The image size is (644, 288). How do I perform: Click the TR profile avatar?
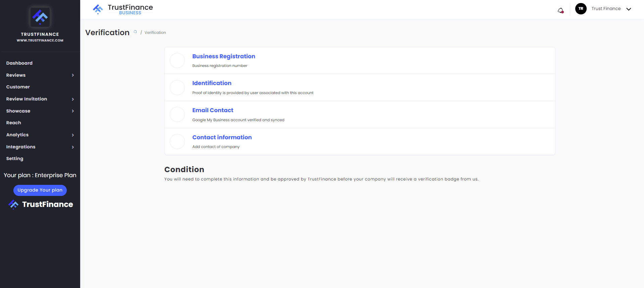581,9
